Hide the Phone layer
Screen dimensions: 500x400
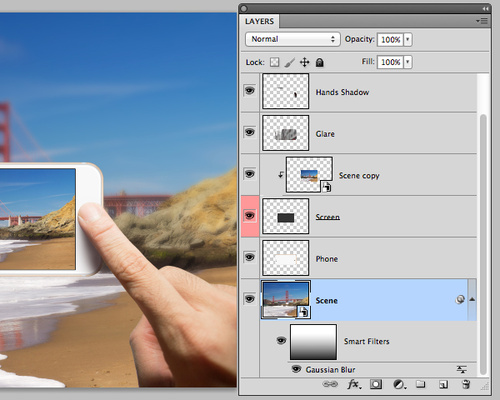(250, 257)
